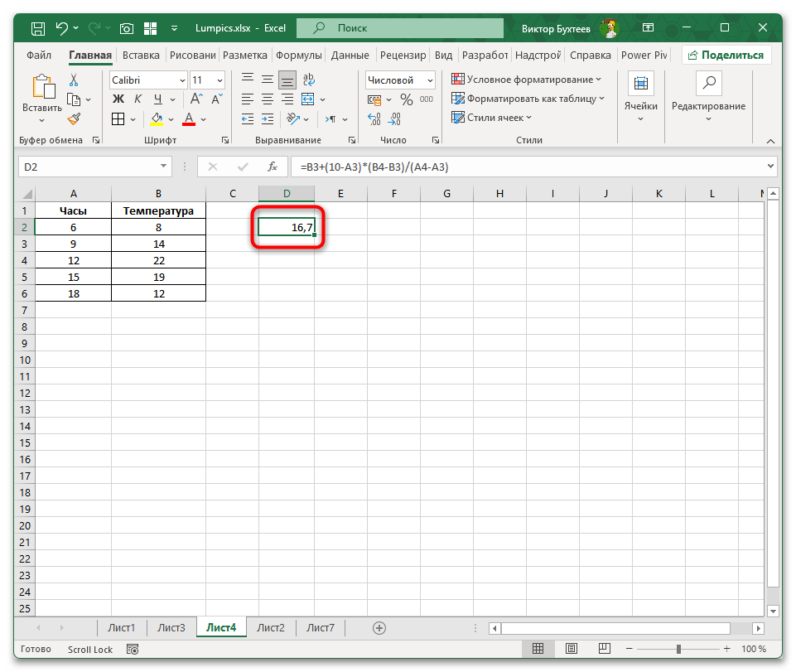Toggle center horizontal alignment
796x672 pixels.
(x=268, y=99)
